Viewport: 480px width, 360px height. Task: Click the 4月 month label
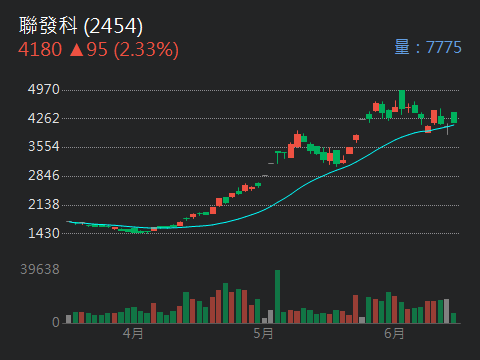(x=133, y=333)
